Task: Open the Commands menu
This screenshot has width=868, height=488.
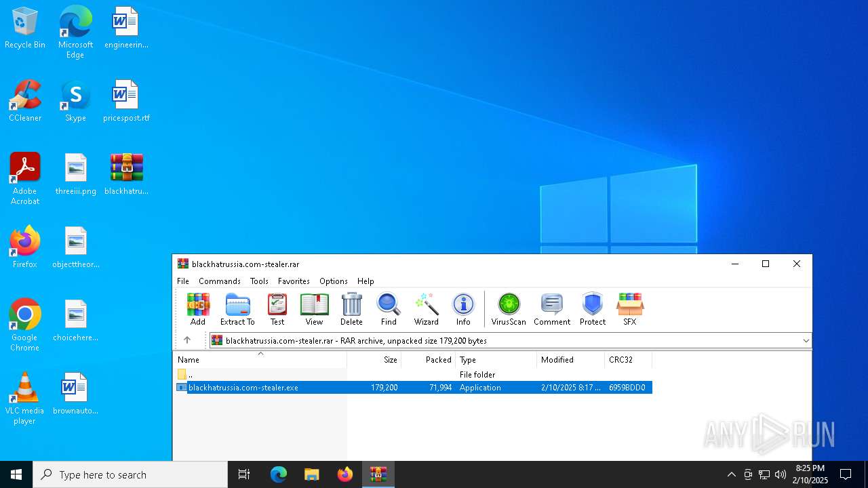Action: (x=220, y=281)
